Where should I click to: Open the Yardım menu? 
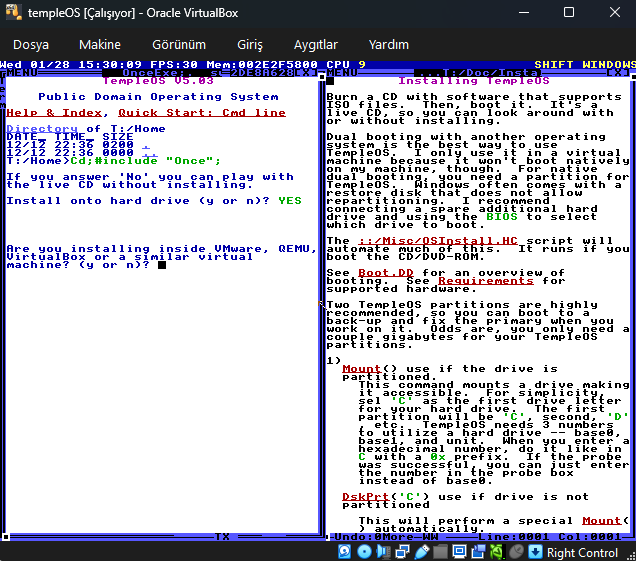point(389,45)
